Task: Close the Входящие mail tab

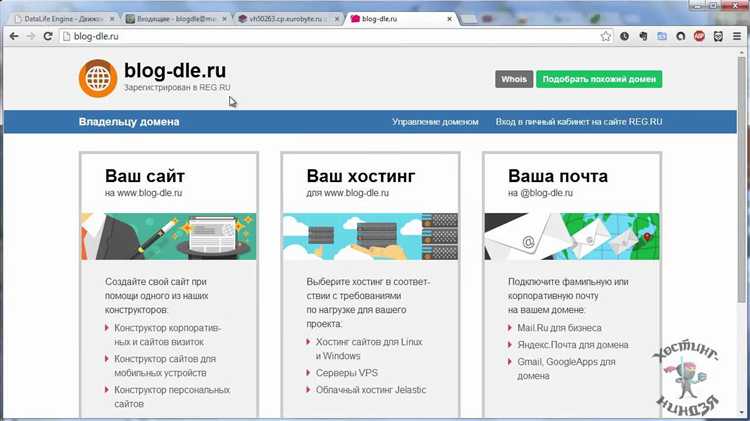Action: point(224,19)
